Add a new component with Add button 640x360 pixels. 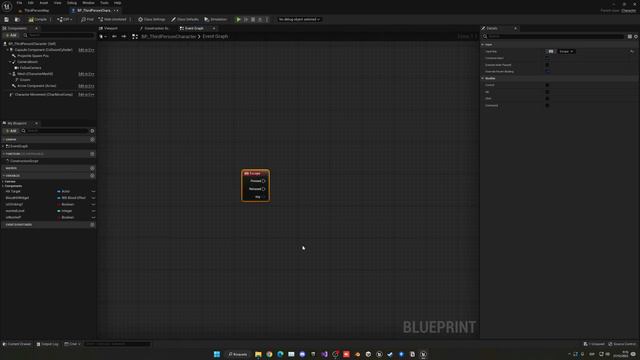coord(11,35)
